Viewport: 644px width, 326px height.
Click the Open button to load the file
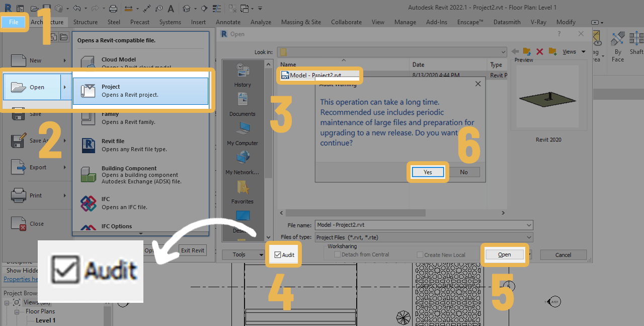point(504,254)
